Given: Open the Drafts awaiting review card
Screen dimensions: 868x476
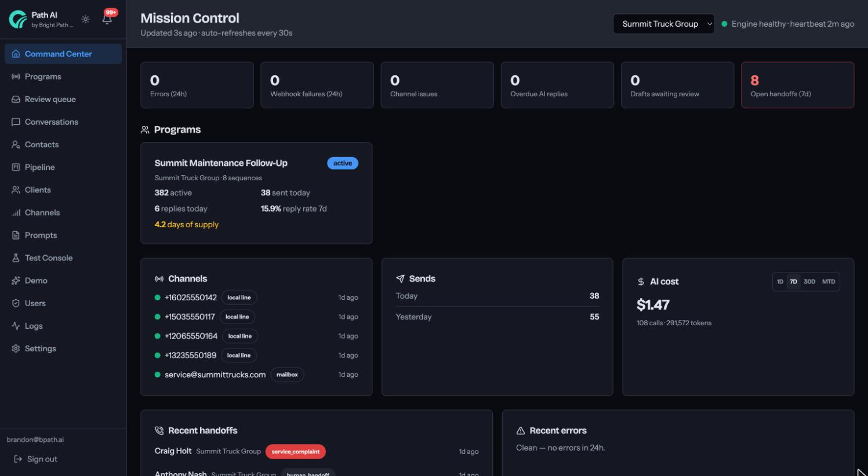Looking at the screenshot, I should 677,85.
